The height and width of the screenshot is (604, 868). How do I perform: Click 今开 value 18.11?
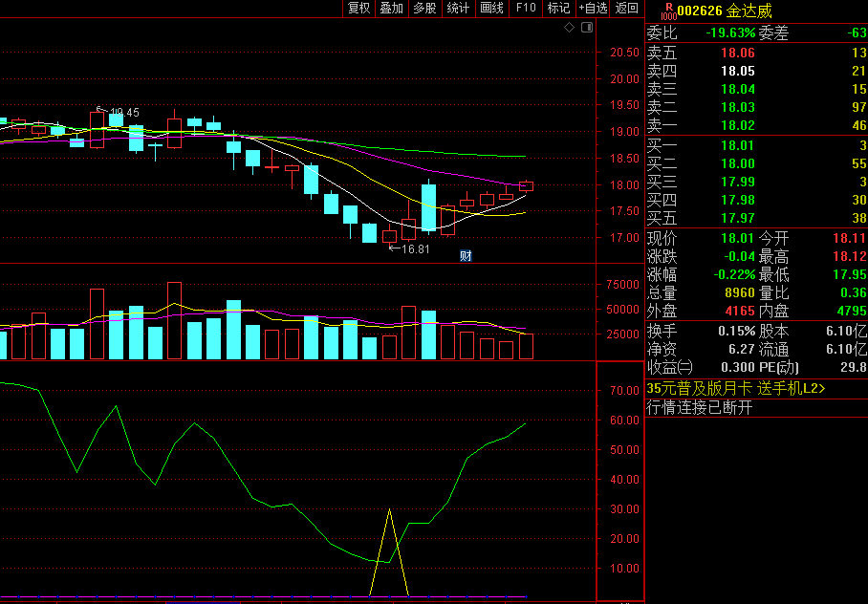[850, 239]
